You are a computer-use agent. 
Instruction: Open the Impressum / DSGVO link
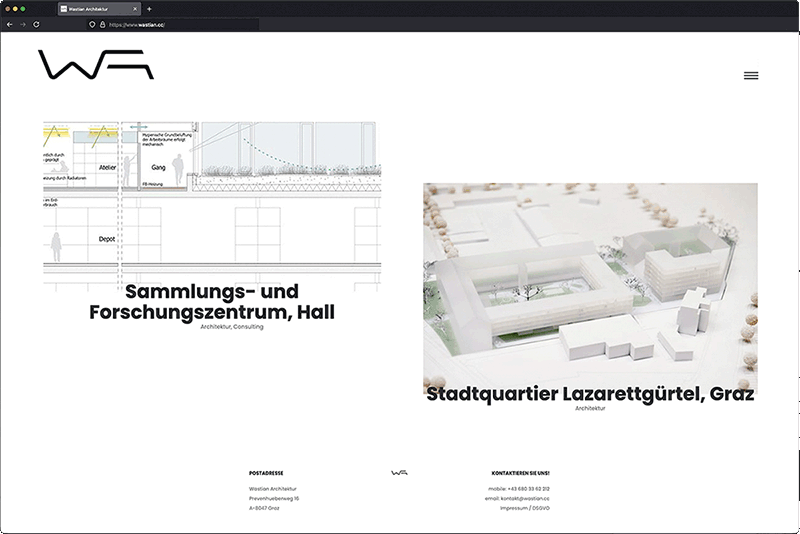[x=525, y=508]
